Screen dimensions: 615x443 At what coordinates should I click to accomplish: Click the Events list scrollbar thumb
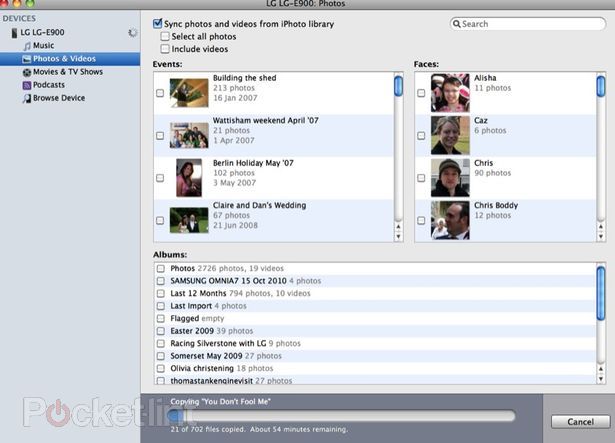pos(398,86)
